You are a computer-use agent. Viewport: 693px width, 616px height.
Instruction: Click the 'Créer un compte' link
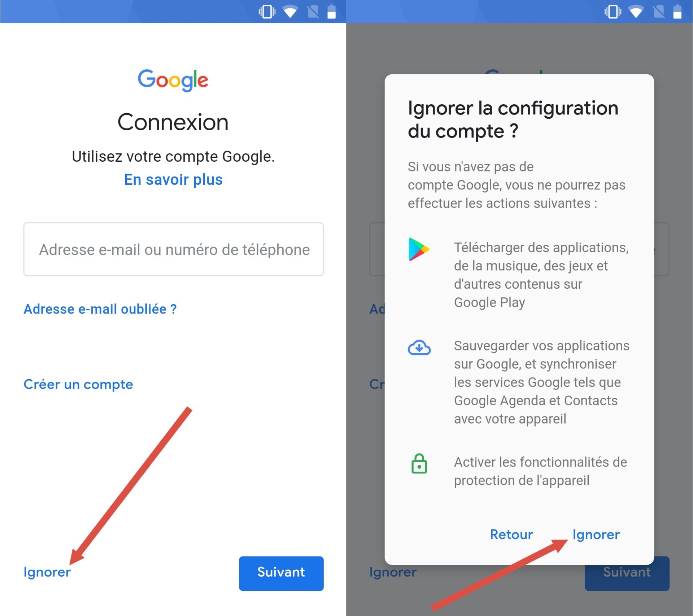click(x=78, y=385)
